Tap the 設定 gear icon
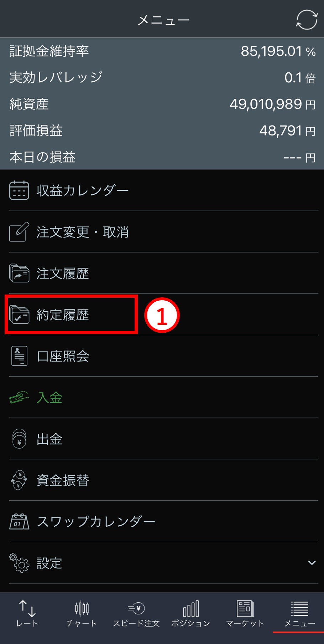This screenshot has width=324, height=644. tap(19, 563)
